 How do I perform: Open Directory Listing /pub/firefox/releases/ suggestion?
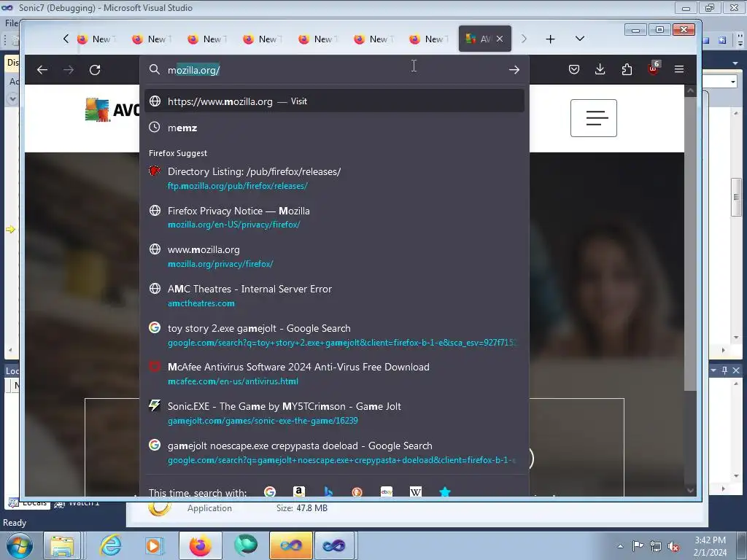334,178
